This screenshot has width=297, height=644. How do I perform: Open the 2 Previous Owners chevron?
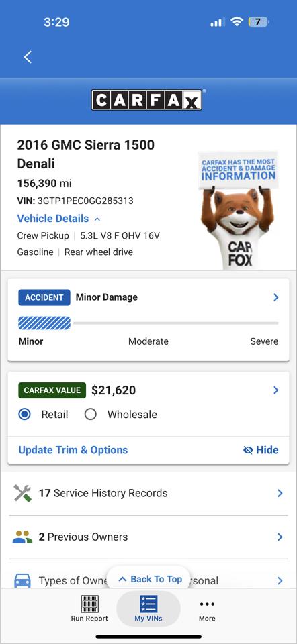[x=280, y=537]
